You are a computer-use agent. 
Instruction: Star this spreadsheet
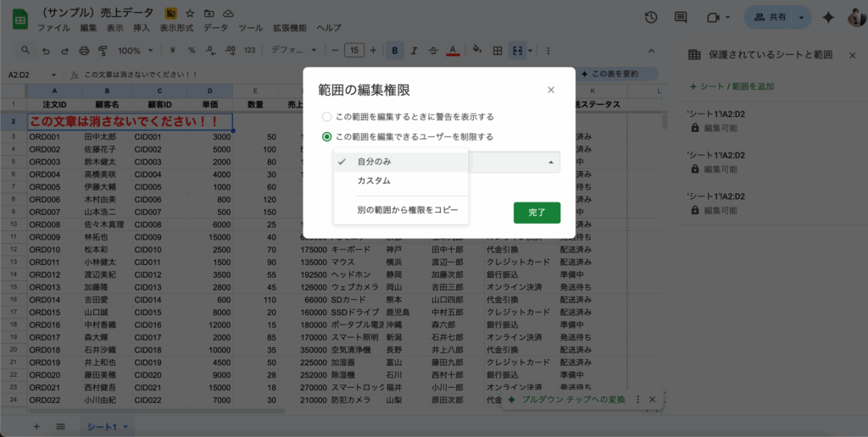(x=190, y=14)
